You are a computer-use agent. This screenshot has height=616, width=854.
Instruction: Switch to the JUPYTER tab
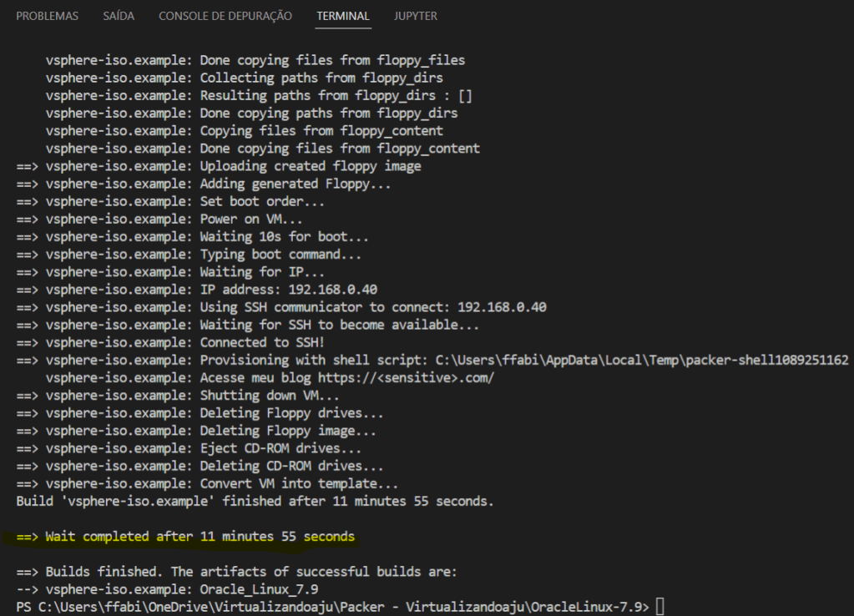(x=416, y=16)
